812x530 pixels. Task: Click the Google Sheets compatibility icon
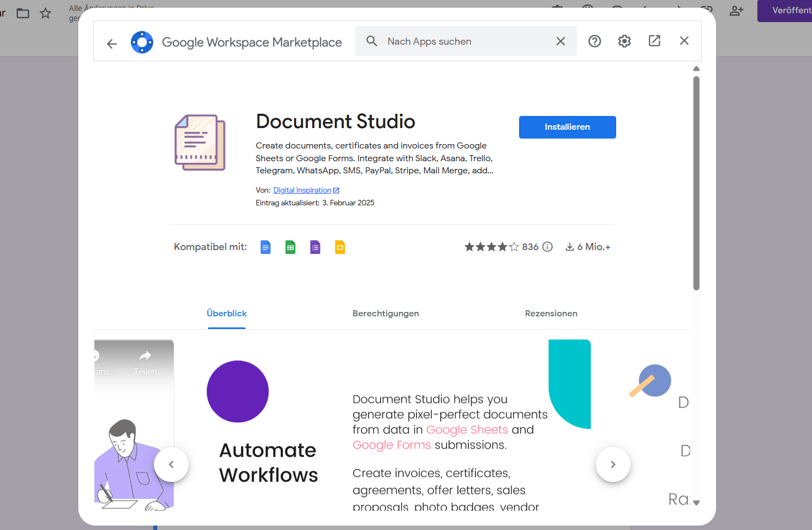290,247
